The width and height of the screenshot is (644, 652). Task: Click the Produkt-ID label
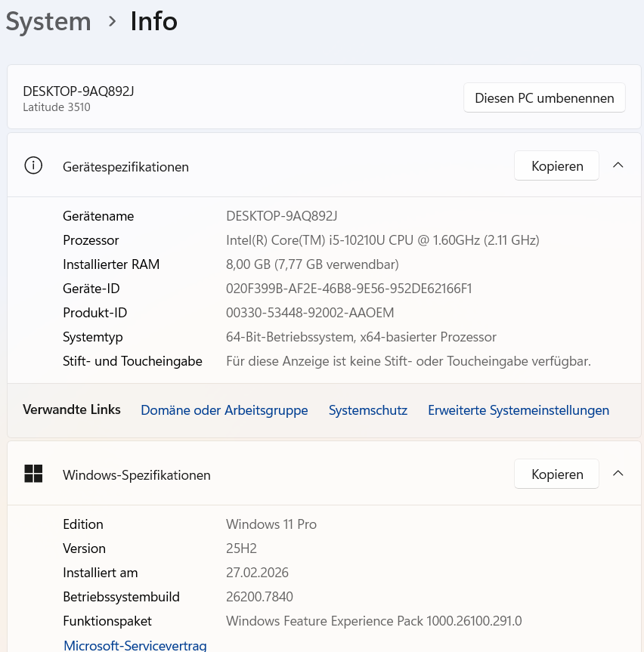pyautogui.click(x=94, y=313)
